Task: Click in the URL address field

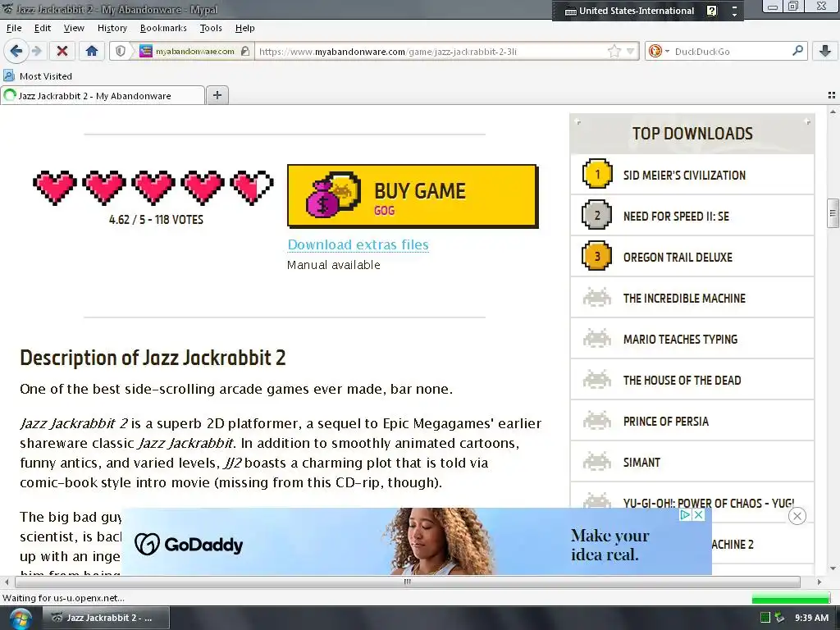Action: point(431,52)
